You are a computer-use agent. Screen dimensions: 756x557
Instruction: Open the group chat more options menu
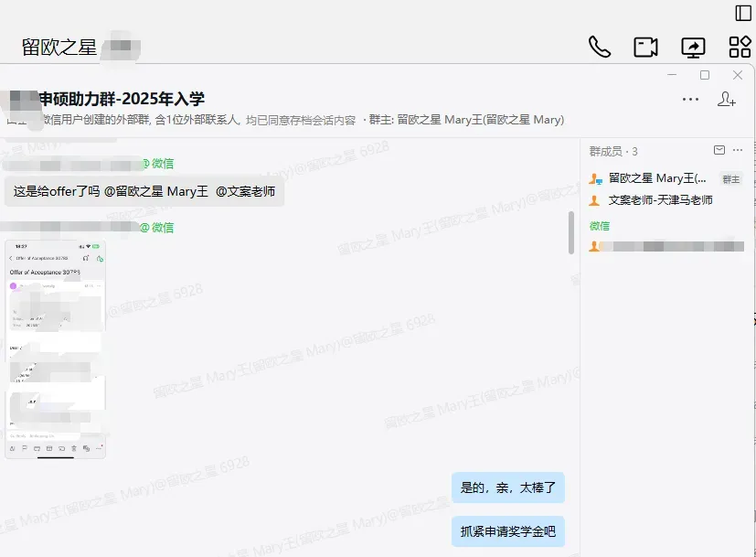click(x=690, y=100)
